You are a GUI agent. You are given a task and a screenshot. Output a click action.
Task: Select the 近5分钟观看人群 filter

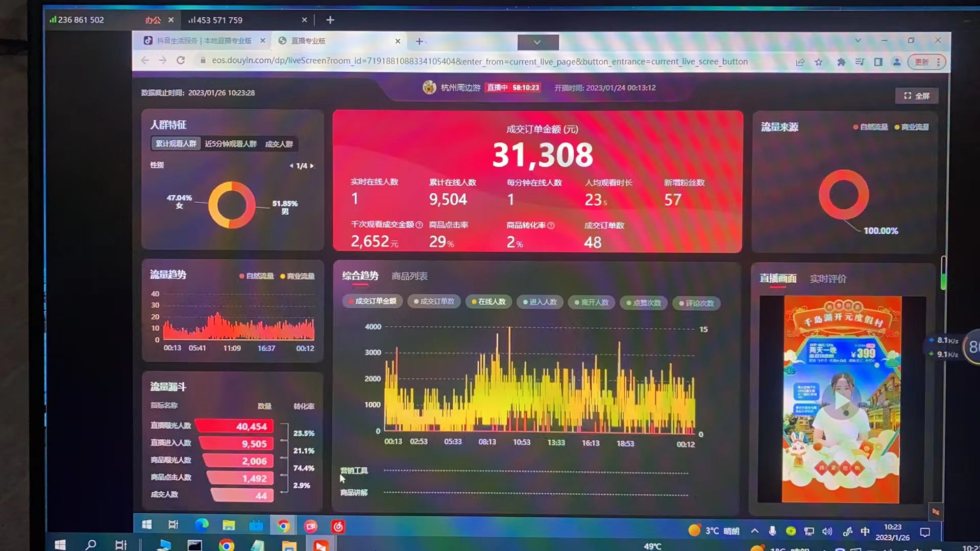(x=231, y=144)
